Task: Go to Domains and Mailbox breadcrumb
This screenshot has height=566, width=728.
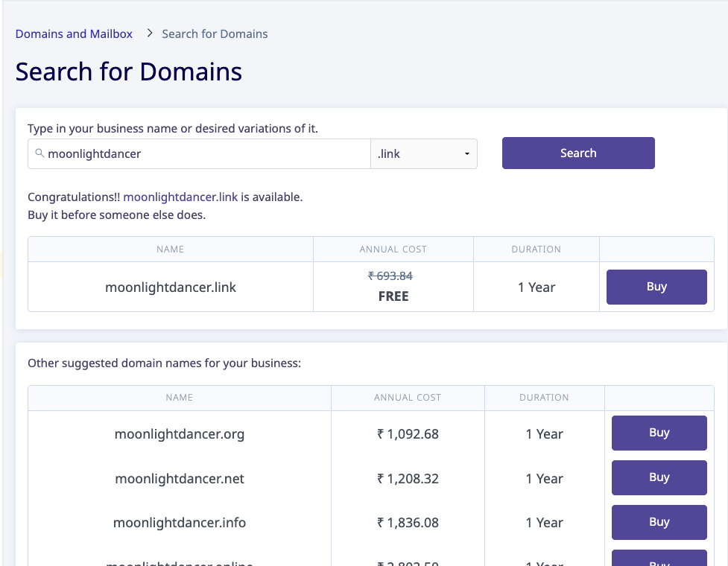Action: pos(74,34)
